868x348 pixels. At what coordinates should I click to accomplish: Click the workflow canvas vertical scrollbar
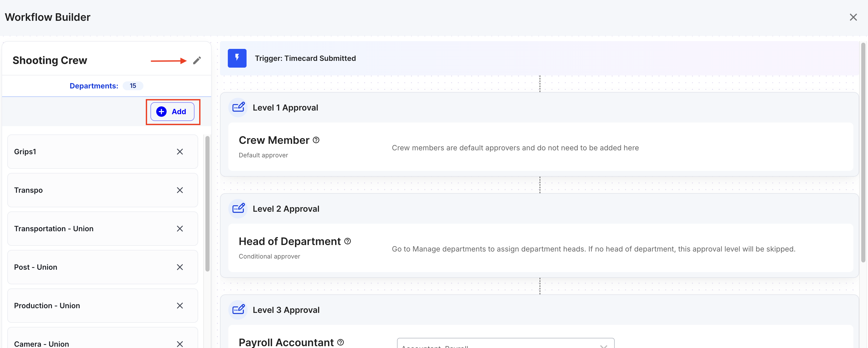(863, 152)
